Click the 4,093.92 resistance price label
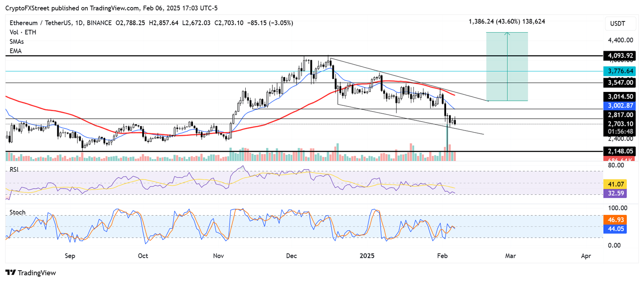 [620, 55]
